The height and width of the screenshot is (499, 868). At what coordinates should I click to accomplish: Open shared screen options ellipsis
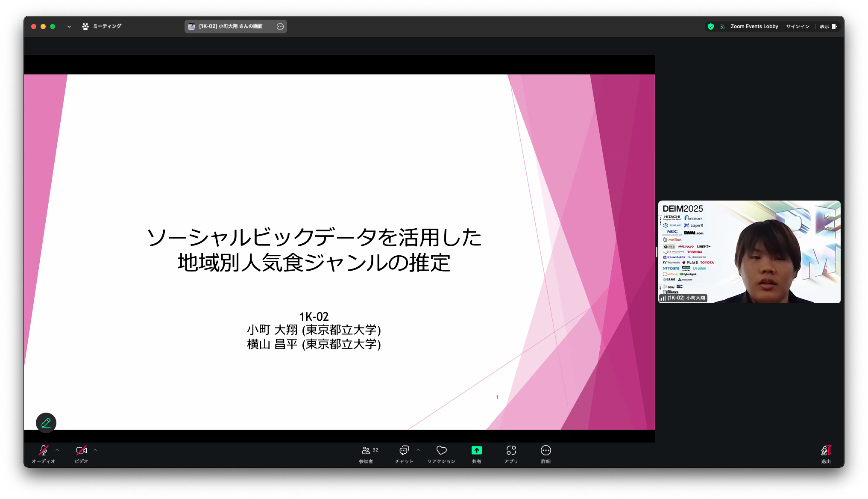[280, 27]
